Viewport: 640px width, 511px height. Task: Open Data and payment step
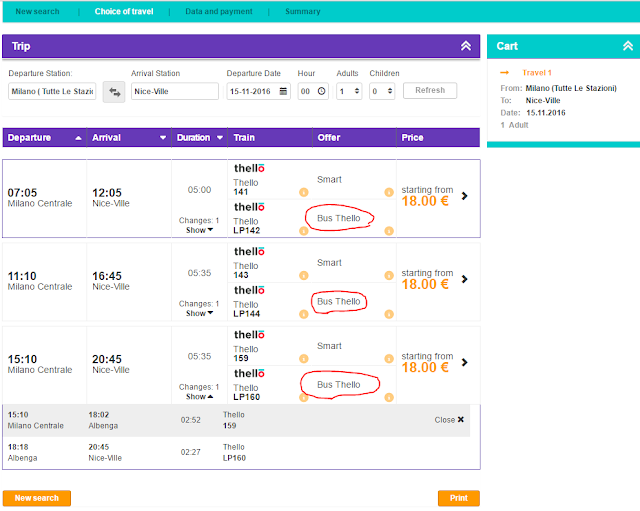pyautogui.click(x=219, y=11)
